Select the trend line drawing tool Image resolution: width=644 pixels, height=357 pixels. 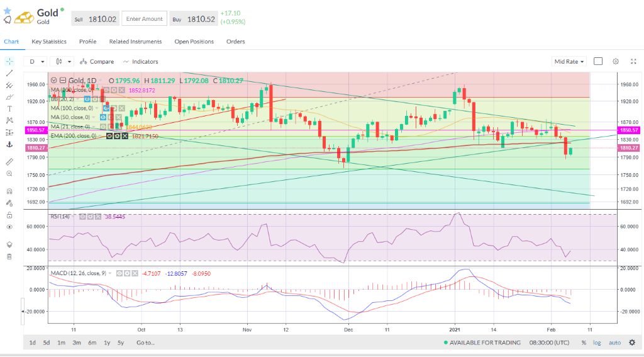click(9, 73)
